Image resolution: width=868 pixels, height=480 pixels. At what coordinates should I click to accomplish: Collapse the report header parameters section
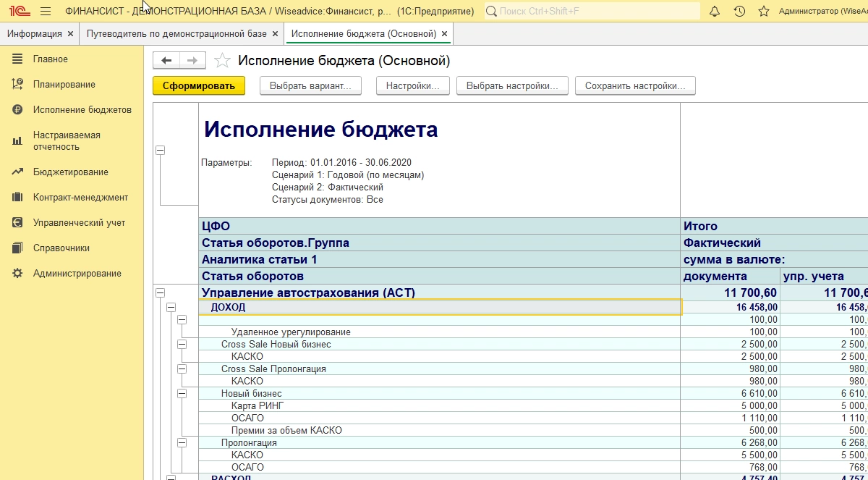(x=160, y=150)
